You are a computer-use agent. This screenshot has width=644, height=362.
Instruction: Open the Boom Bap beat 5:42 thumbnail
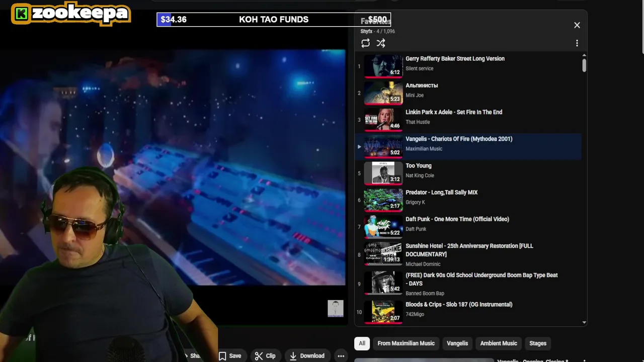coord(383,283)
